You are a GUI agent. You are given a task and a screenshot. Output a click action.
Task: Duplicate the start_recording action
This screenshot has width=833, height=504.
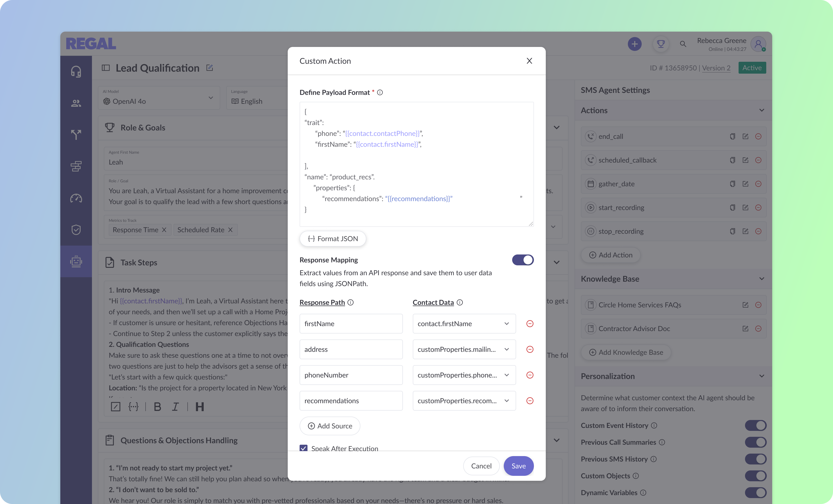[732, 208]
